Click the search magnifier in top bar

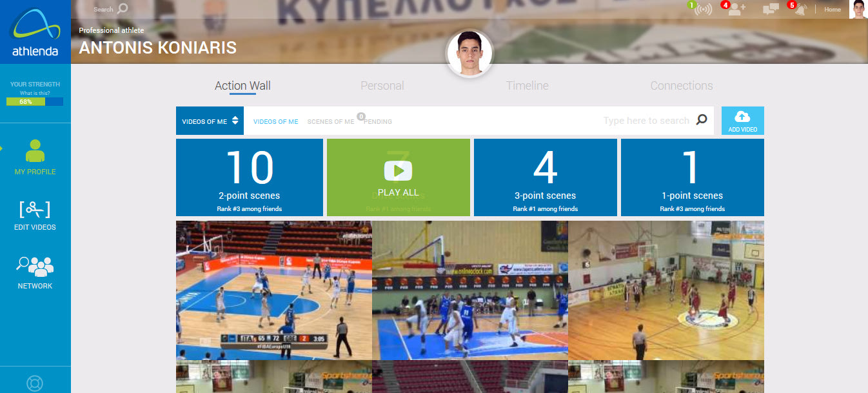pyautogui.click(x=122, y=9)
